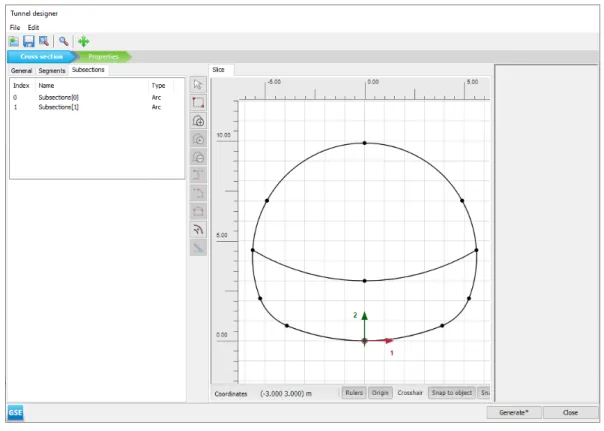Click the subsection arc midpoint node
This screenshot has height=431, width=604.
click(364, 281)
